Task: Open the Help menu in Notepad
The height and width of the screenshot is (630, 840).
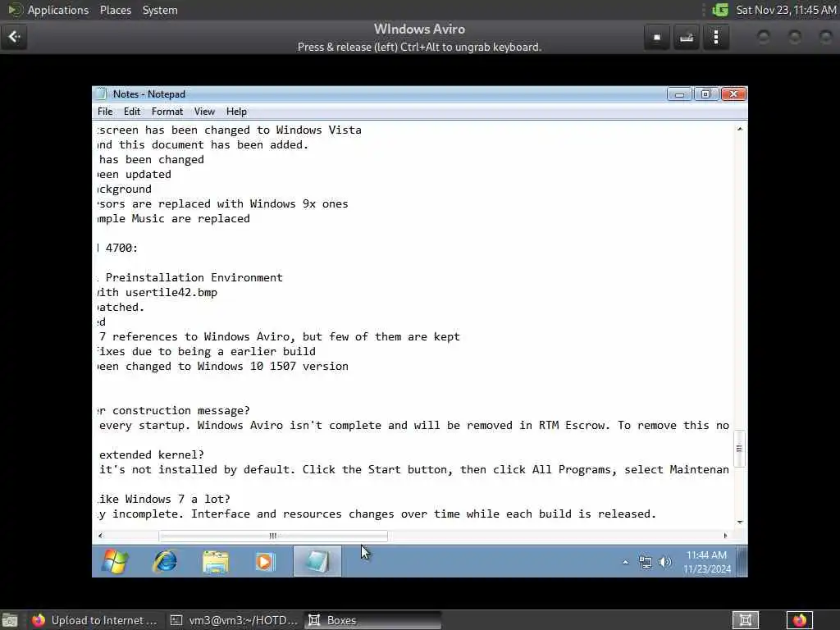Action: 236,112
